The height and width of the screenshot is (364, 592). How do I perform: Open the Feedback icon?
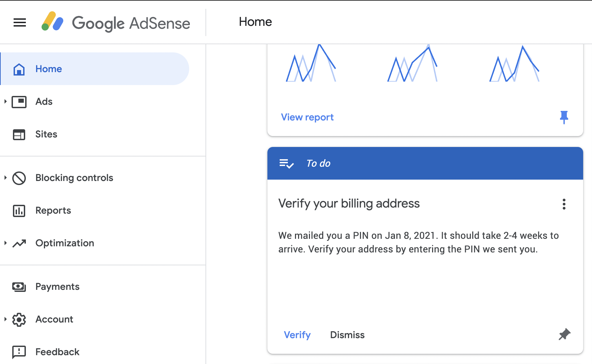point(19,352)
